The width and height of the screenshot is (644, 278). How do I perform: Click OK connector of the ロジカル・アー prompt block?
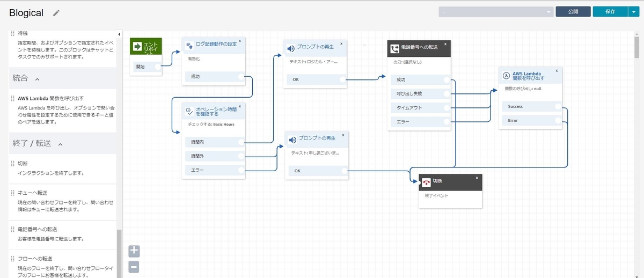coord(342,79)
